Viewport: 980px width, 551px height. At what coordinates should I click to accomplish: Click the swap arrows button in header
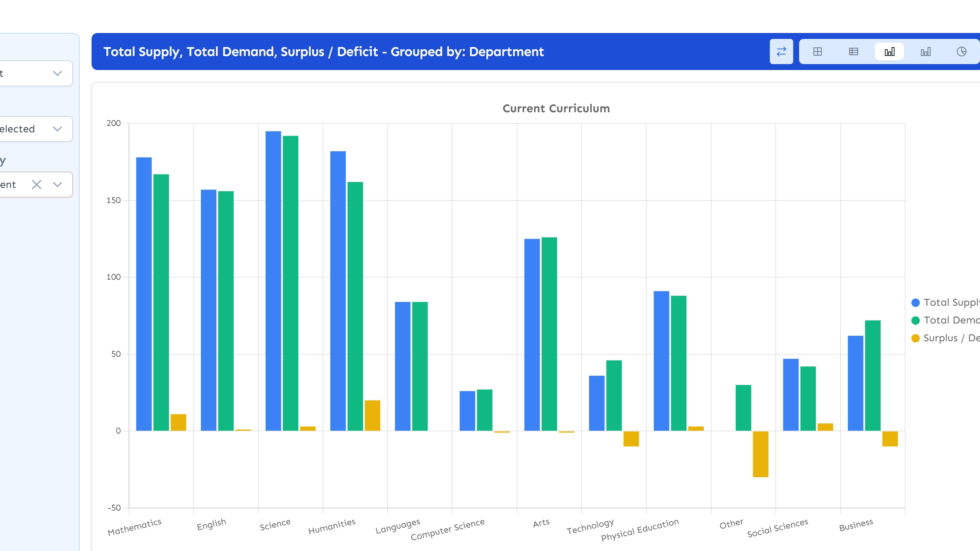781,52
